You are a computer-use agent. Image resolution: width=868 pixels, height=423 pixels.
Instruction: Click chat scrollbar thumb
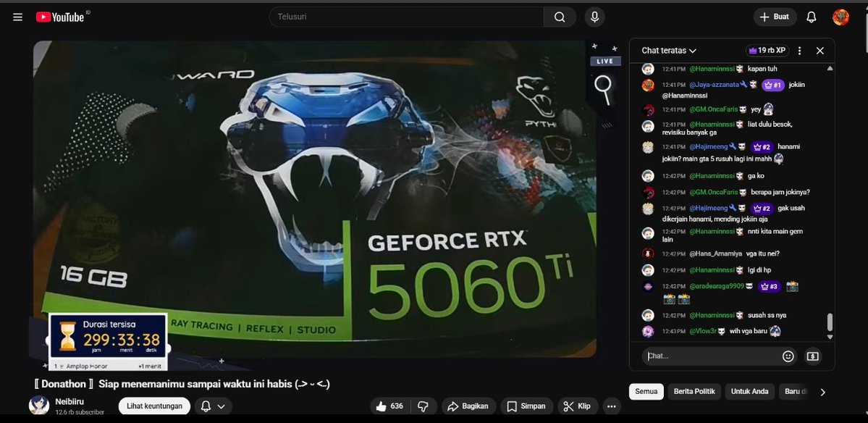pyautogui.click(x=829, y=322)
